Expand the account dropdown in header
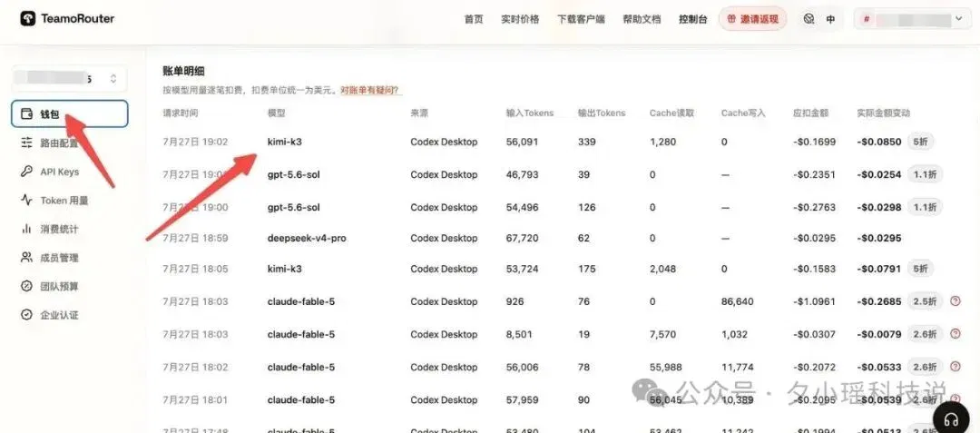The image size is (980, 433). click(x=913, y=19)
